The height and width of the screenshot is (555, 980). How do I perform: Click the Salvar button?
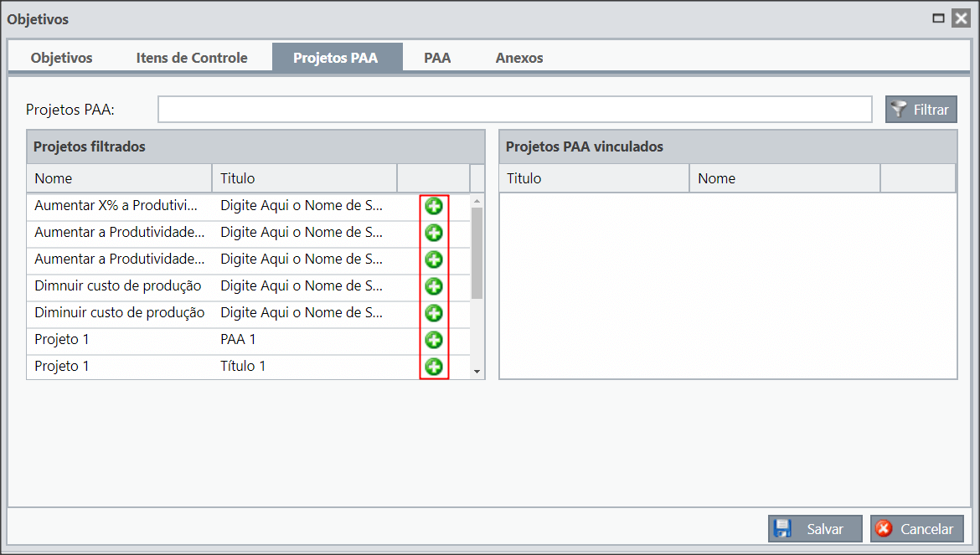pyautogui.click(x=815, y=529)
